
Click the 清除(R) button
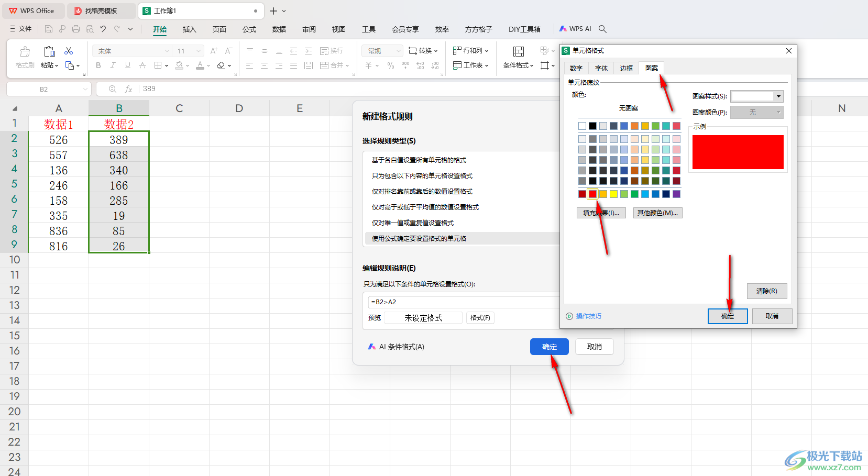pos(766,291)
